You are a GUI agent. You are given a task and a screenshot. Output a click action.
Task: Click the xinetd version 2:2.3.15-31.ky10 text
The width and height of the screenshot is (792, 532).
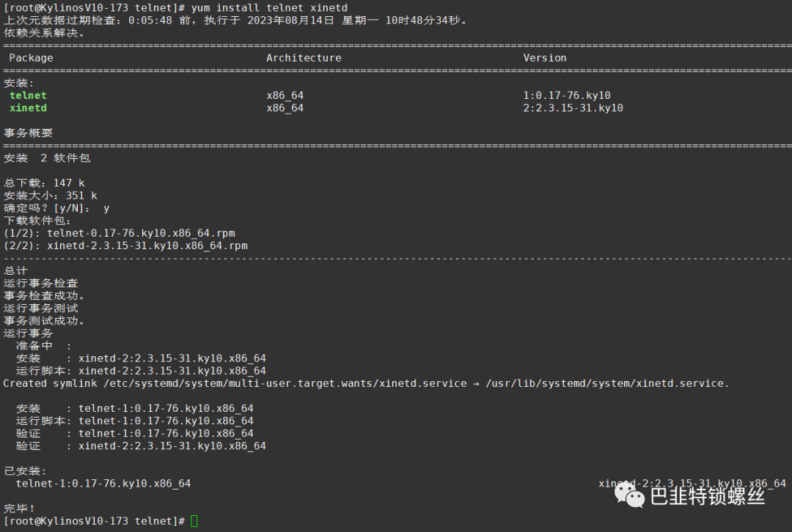coord(573,108)
